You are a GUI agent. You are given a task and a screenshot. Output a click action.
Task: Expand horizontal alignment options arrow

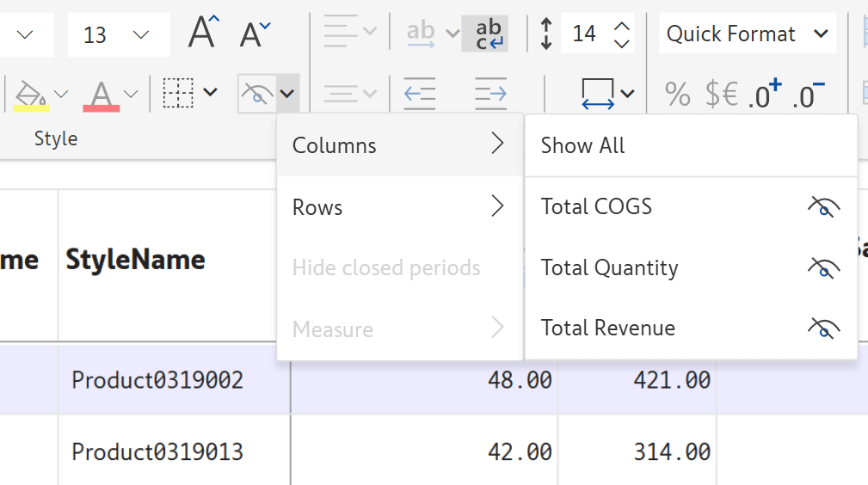coord(369,32)
